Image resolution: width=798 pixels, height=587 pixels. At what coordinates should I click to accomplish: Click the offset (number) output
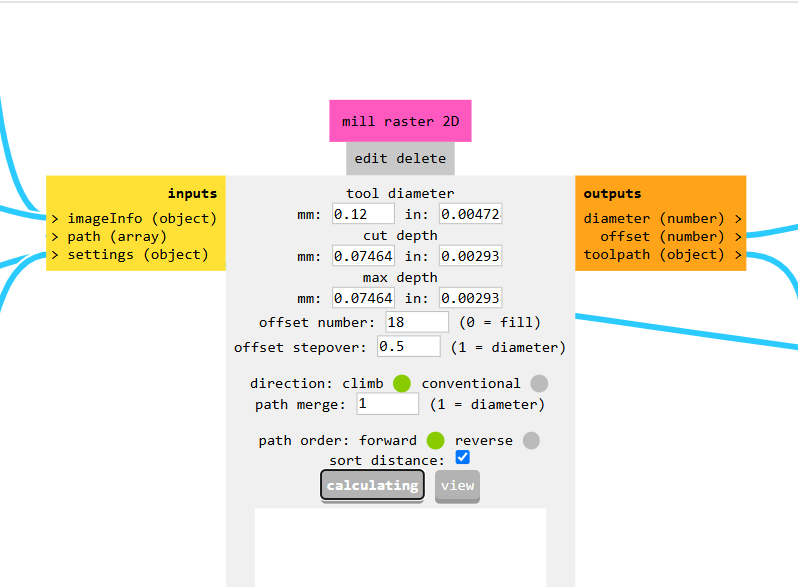pyautogui.click(x=670, y=237)
